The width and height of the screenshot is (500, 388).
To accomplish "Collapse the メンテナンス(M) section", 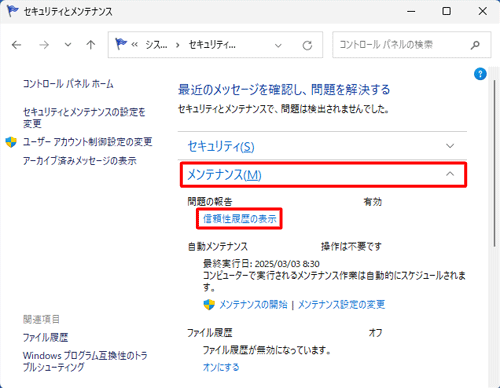I will click(323, 174).
